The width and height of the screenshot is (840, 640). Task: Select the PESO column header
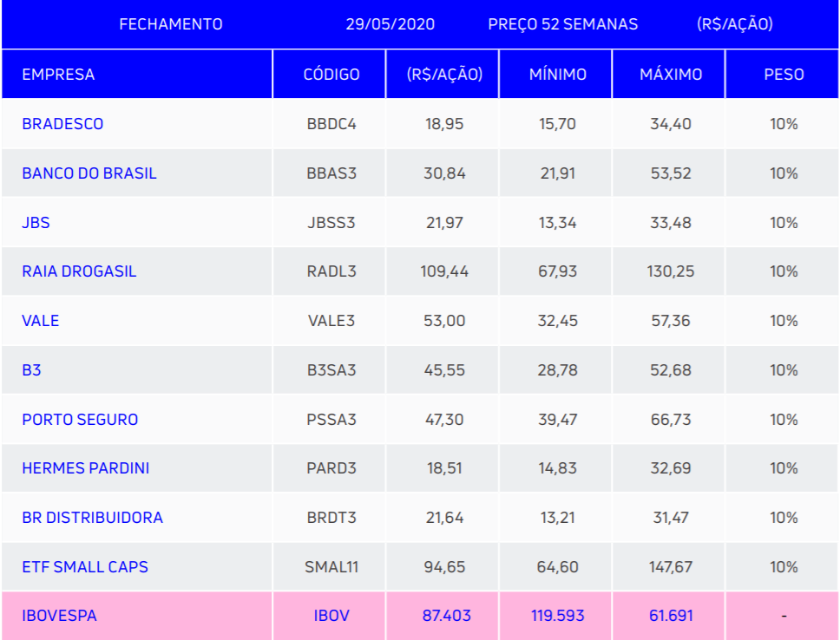point(784,74)
